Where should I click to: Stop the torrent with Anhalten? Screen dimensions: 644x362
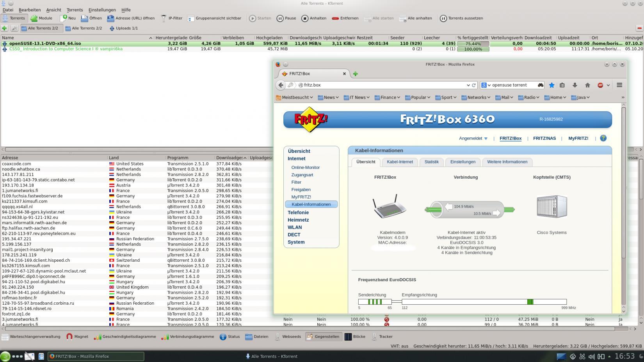point(314,18)
